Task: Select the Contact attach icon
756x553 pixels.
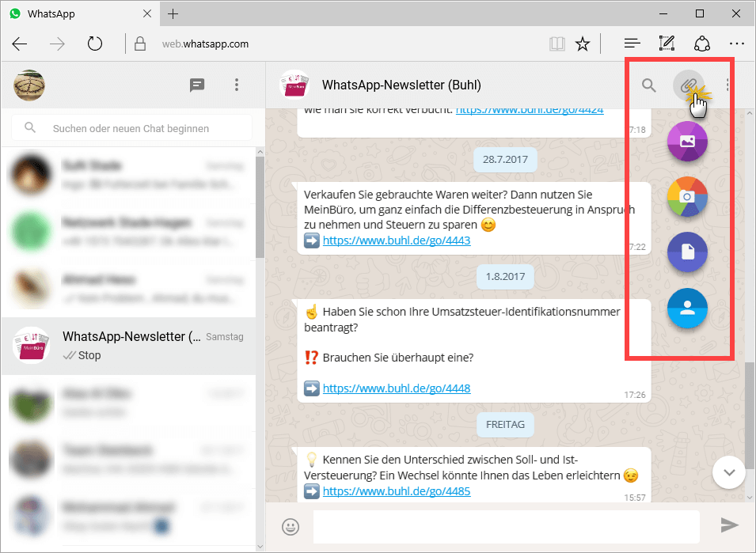Action: [x=687, y=309]
